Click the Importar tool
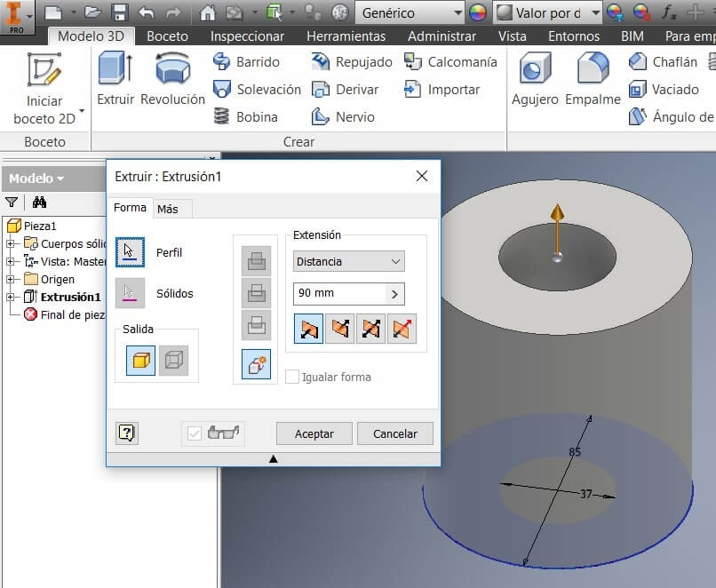This screenshot has height=588, width=716. pos(442,89)
